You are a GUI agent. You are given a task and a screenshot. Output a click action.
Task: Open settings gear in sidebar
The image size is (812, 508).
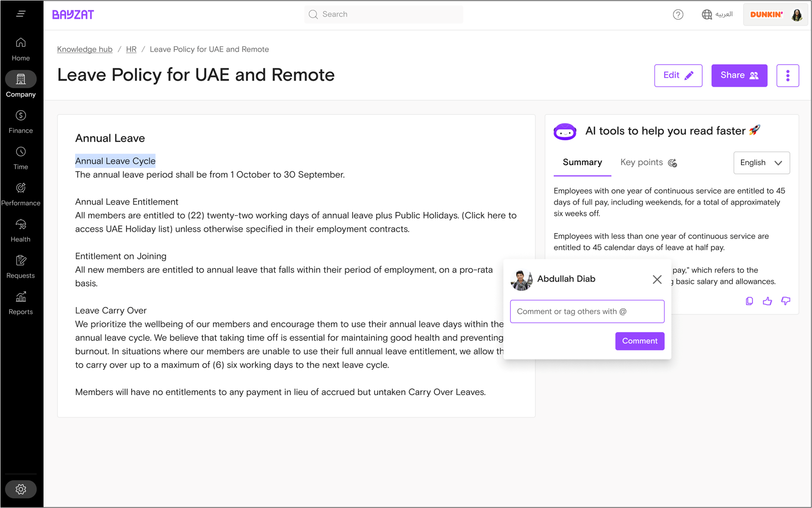point(21,489)
